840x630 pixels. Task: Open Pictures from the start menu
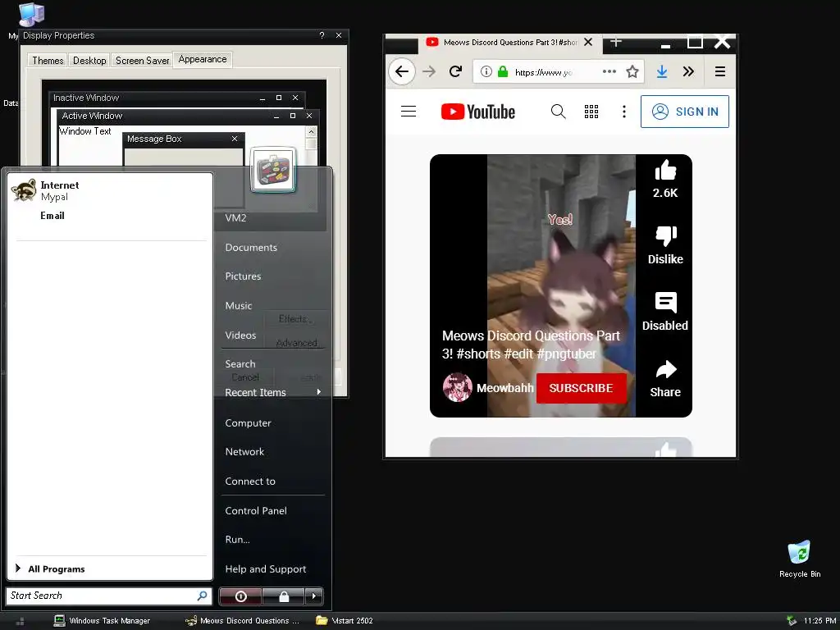tap(243, 276)
